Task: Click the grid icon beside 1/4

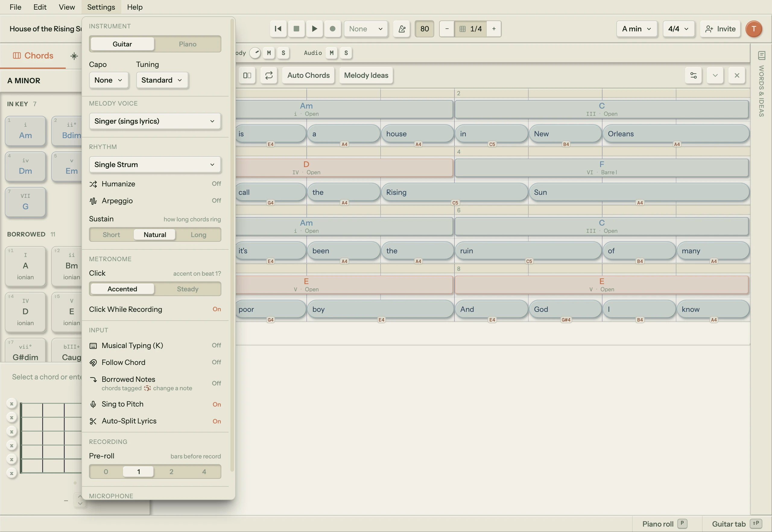Action: pyautogui.click(x=462, y=29)
